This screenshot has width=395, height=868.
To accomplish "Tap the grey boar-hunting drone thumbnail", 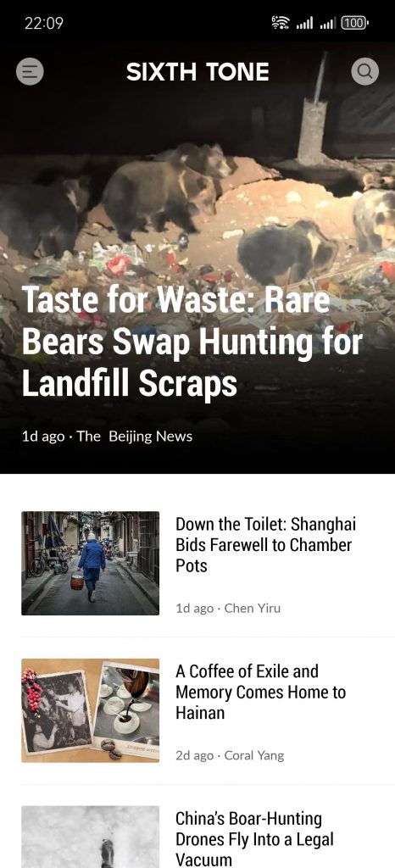I will click(x=90, y=837).
